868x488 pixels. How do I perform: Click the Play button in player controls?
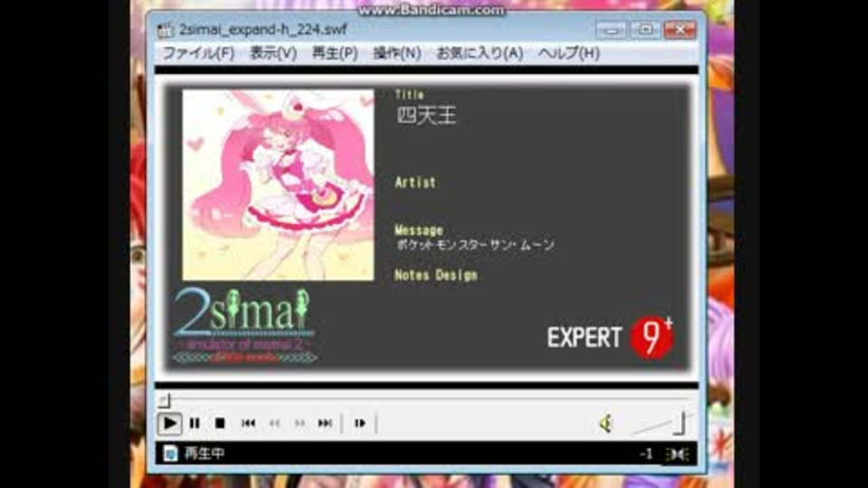click(x=169, y=423)
